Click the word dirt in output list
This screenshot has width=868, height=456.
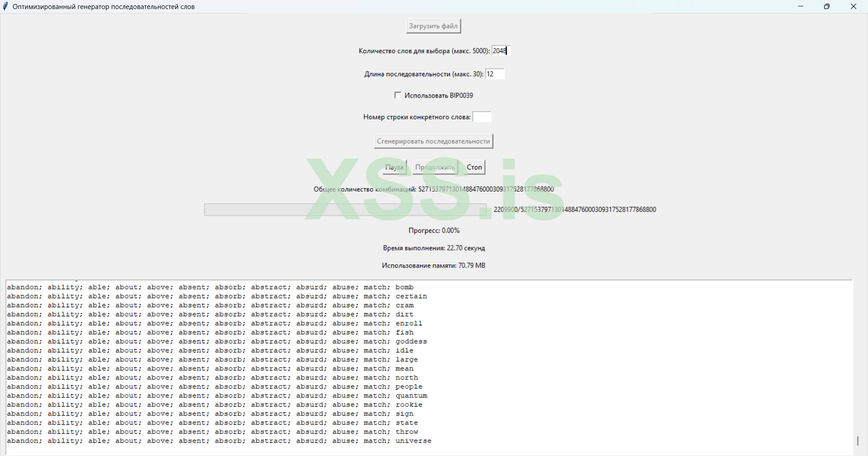pos(405,315)
